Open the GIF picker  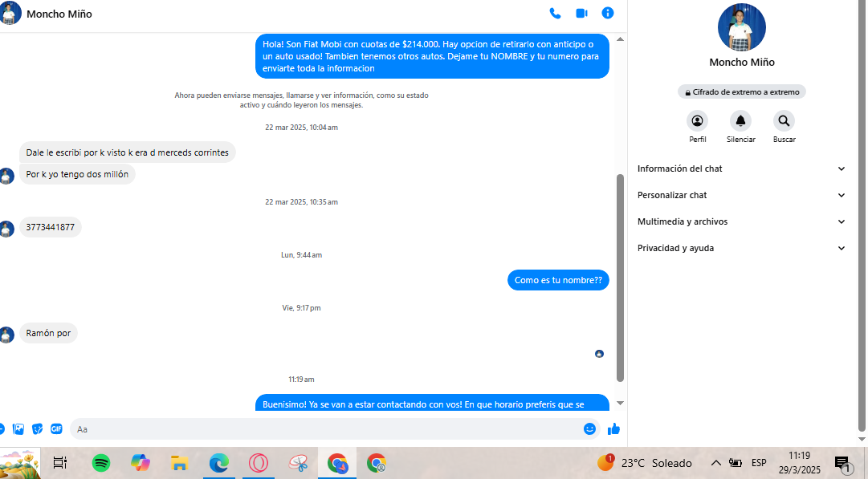56,429
